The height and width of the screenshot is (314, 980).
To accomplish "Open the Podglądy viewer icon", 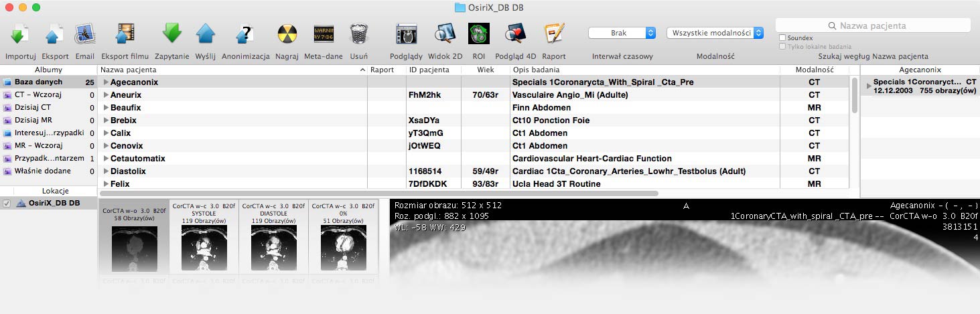I will (406, 33).
